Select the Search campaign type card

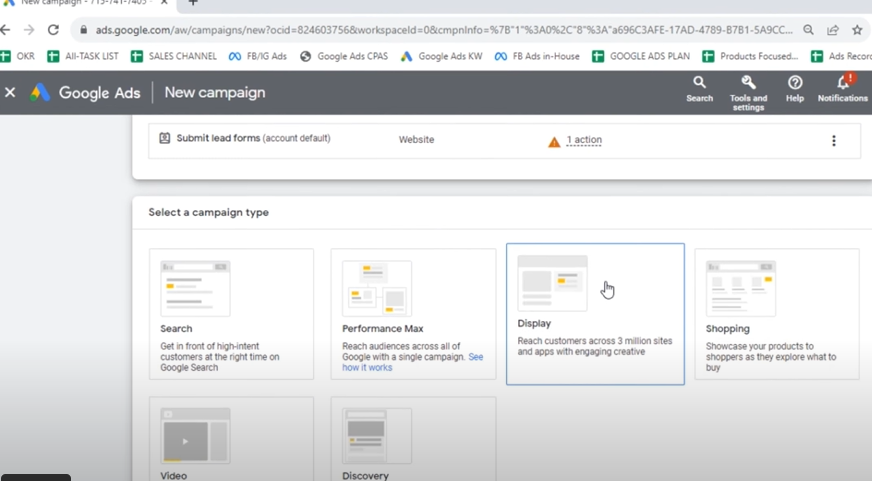[x=231, y=313]
